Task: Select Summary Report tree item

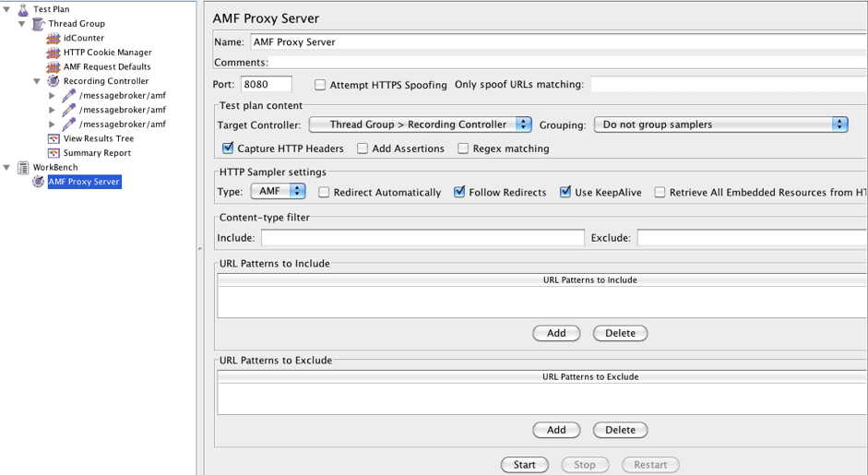Action: tap(97, 153)
